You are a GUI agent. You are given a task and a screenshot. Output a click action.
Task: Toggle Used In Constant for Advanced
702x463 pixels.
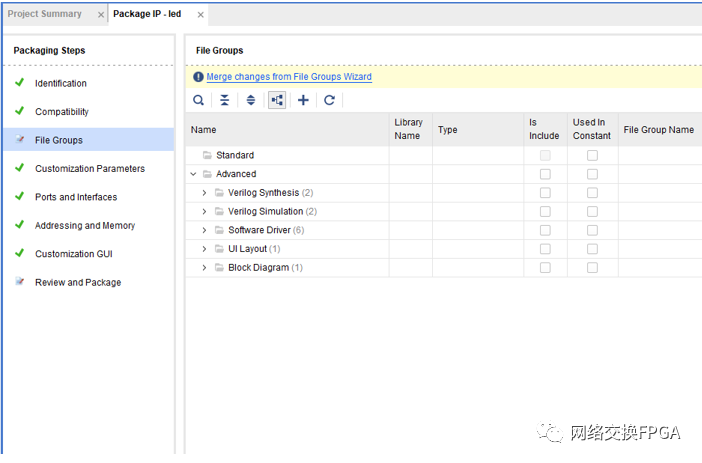point(592,174)
